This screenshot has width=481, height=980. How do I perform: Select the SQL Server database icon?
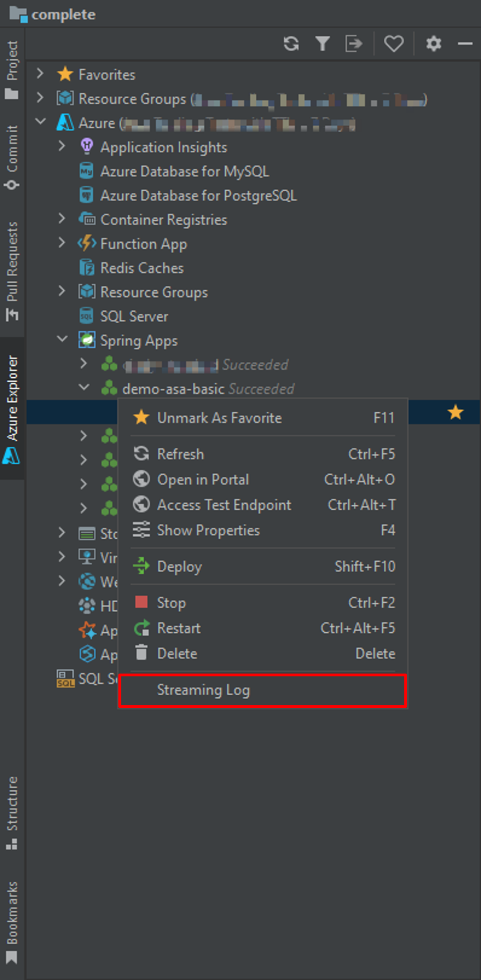point(87,316)
